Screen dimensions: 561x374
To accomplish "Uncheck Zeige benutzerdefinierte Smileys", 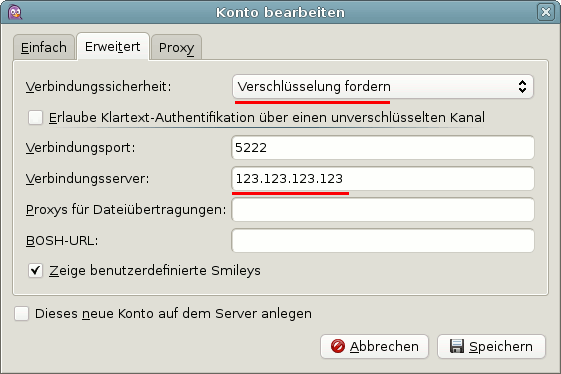I will pos(35,271).
